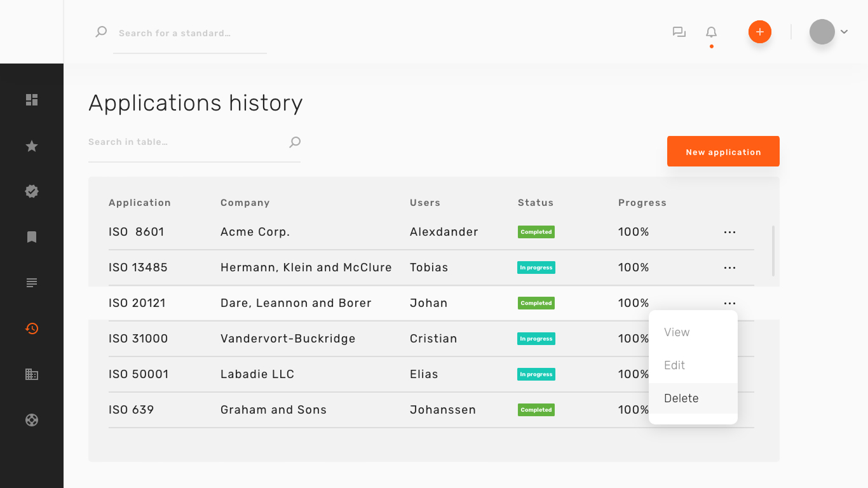Click the star favorites sidebar icon

click(32, 146)
